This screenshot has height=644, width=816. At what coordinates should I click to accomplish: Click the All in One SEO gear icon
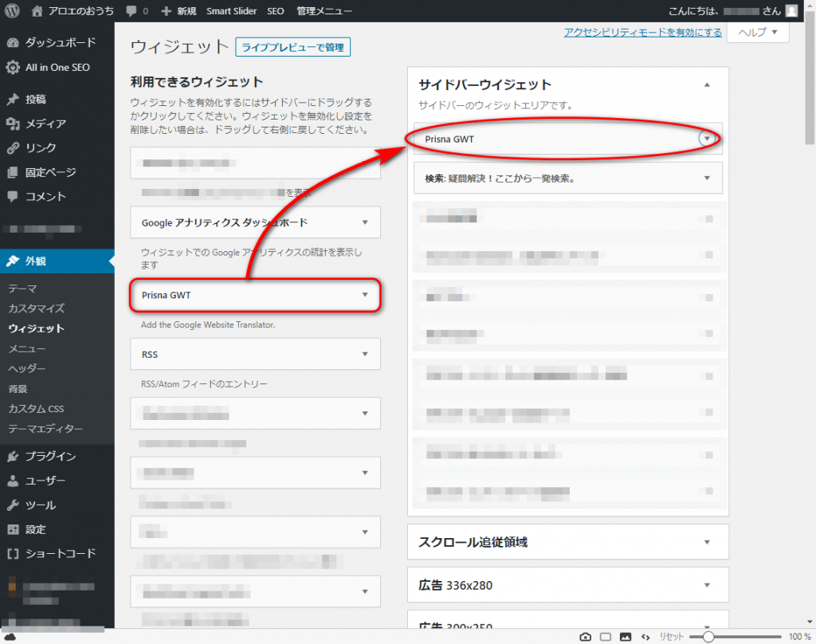(13, 68)
